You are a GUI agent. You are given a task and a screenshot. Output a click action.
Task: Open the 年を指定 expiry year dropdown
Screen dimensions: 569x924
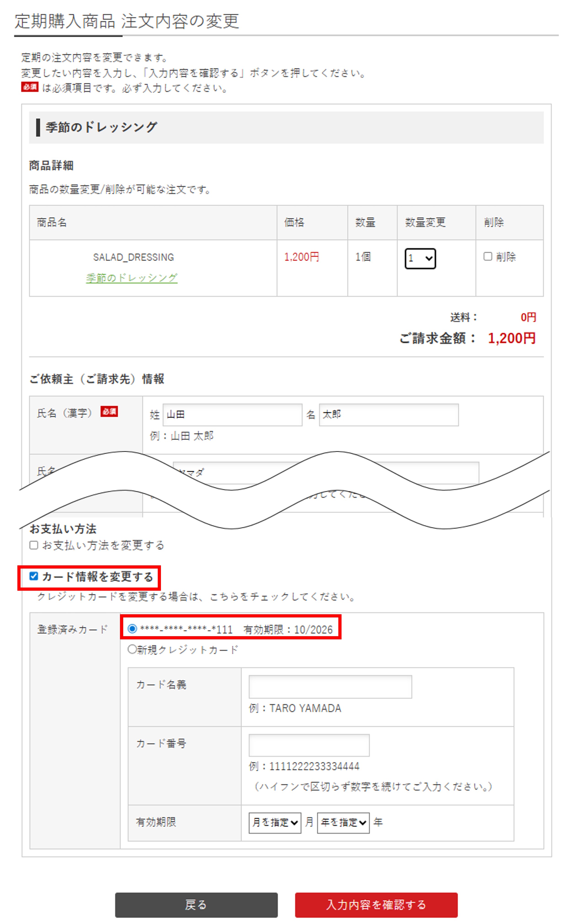[343, 823]
